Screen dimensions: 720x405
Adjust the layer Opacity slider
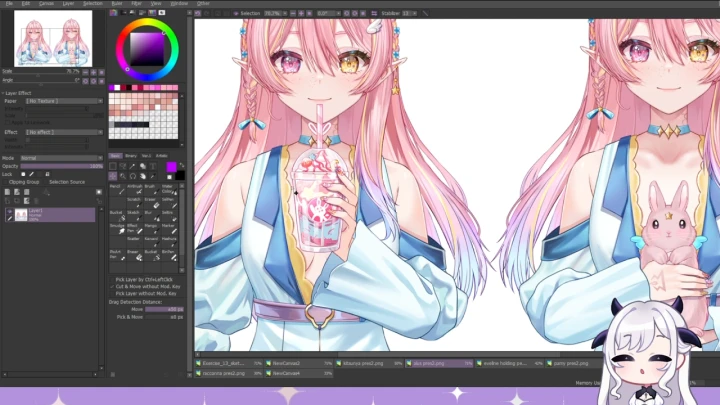coord(62,166)
